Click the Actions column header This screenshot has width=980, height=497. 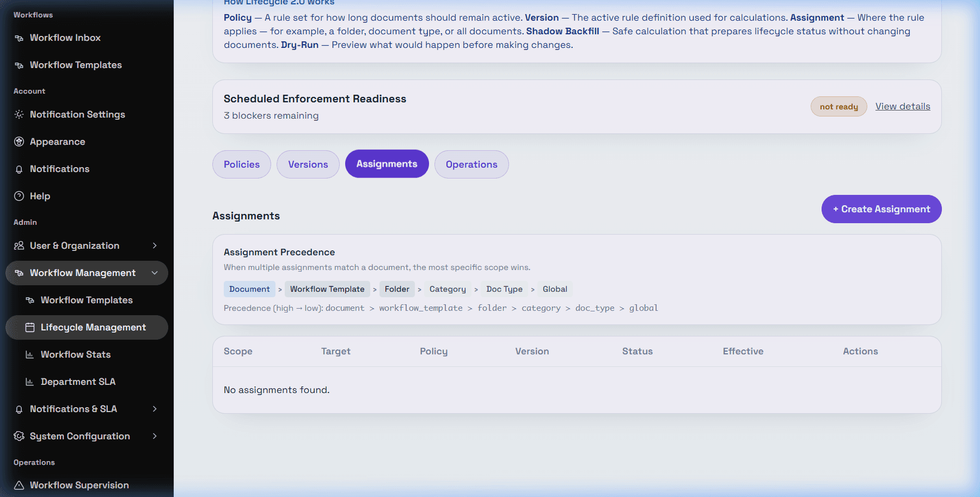(860, 351)
